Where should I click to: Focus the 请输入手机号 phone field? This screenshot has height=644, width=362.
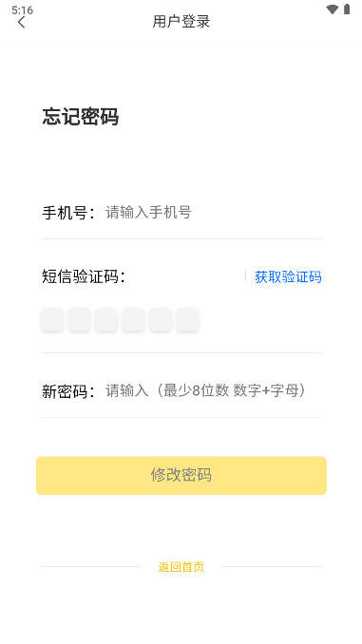tap(214, 213)
